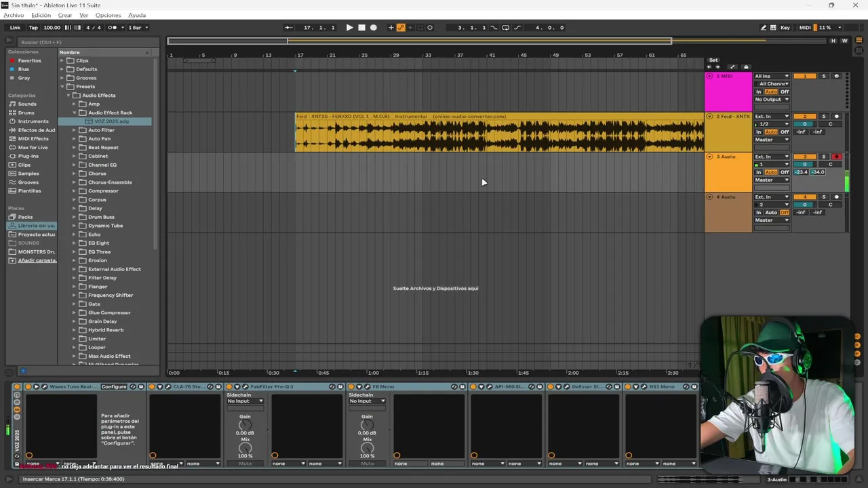Jump to next locator arrow
The image size is (868, 488).
pyautogui.click(x=717, y=66)
